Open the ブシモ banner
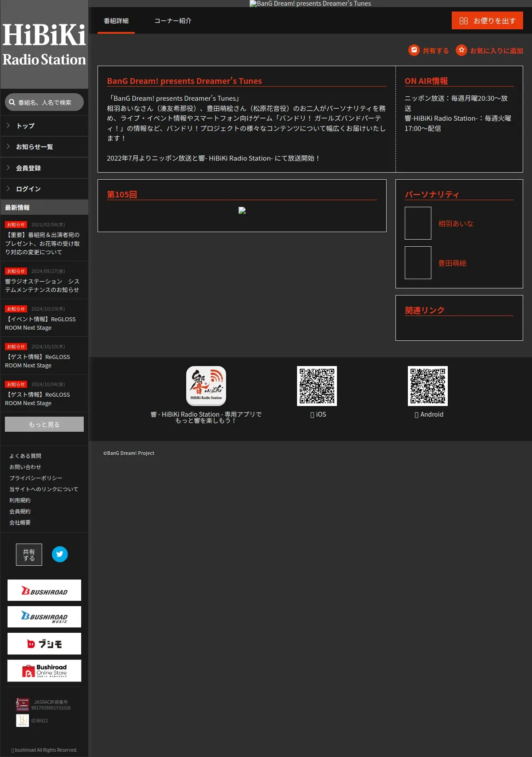The height and width of the screenshot is (757, 532). 44,644
